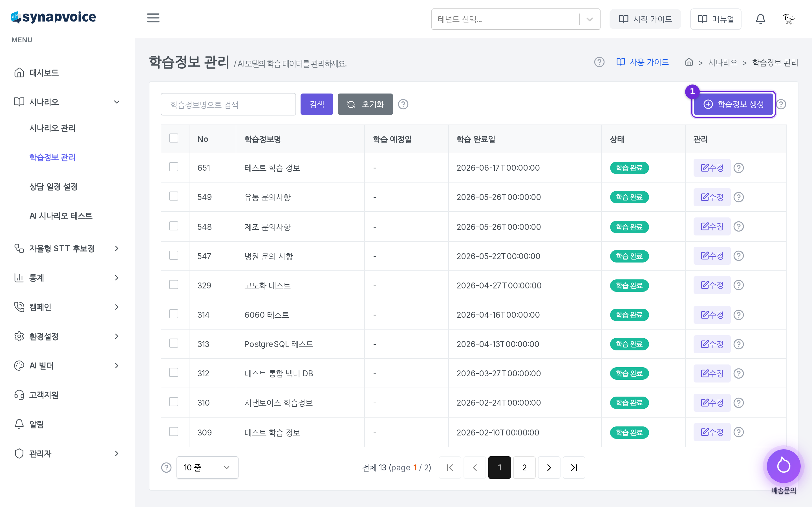Open the 테넌트 선택 dropdown
The width and height of the screenshot is (812, 507).
516,19
